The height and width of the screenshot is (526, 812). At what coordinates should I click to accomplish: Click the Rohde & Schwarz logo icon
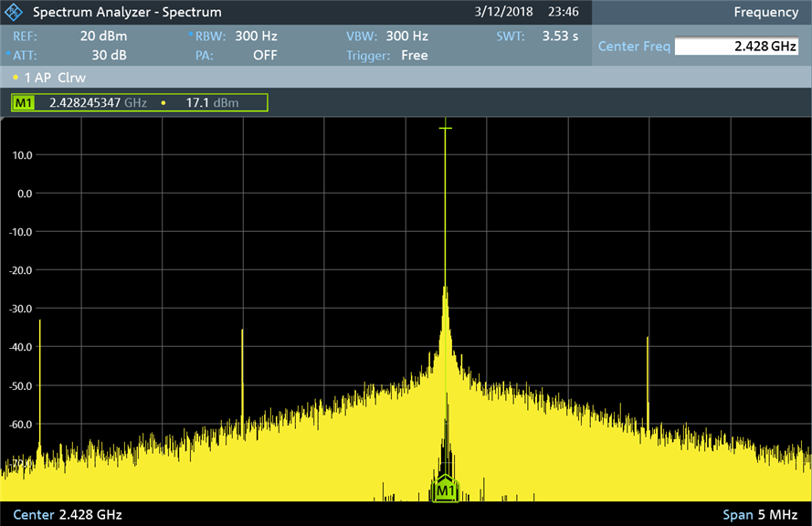[15, 13]
